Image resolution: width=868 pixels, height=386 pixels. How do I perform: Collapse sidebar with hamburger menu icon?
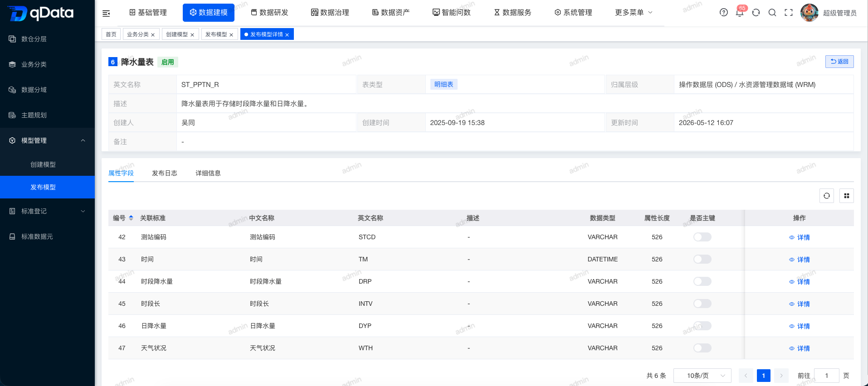pos(106,13)
